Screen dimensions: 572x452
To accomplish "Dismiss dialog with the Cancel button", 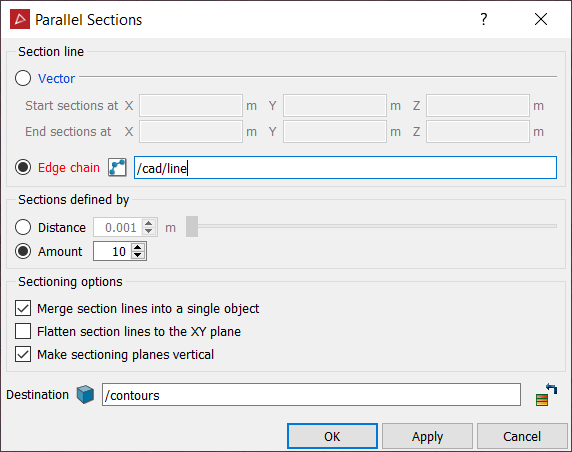I will [x=522, y=436].
